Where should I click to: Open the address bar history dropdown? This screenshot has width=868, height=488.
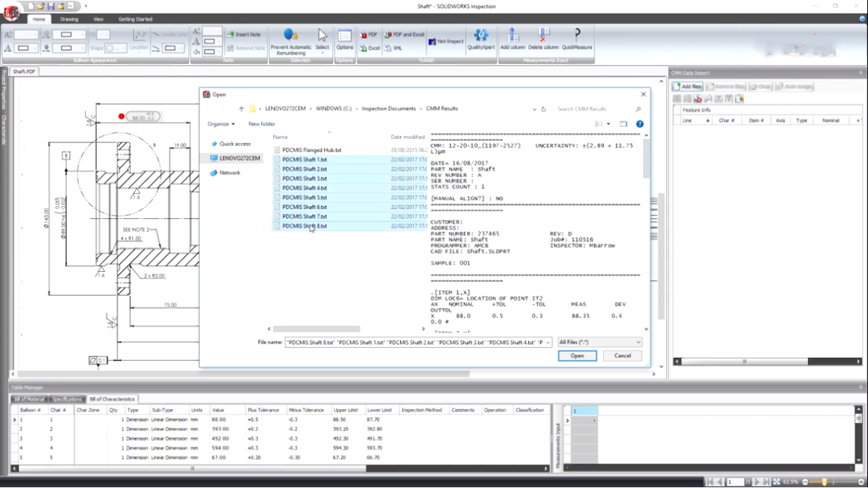(x=534, y=109)
